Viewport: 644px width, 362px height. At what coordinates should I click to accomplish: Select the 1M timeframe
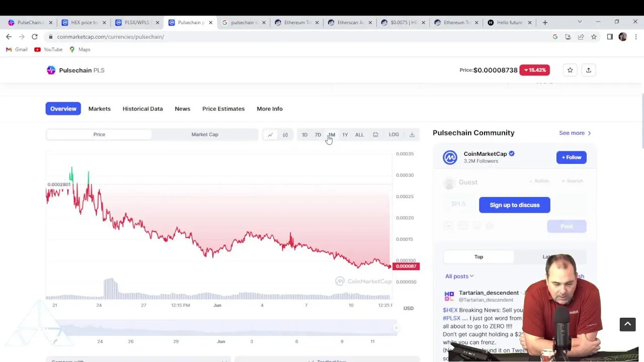coord(332,135)
